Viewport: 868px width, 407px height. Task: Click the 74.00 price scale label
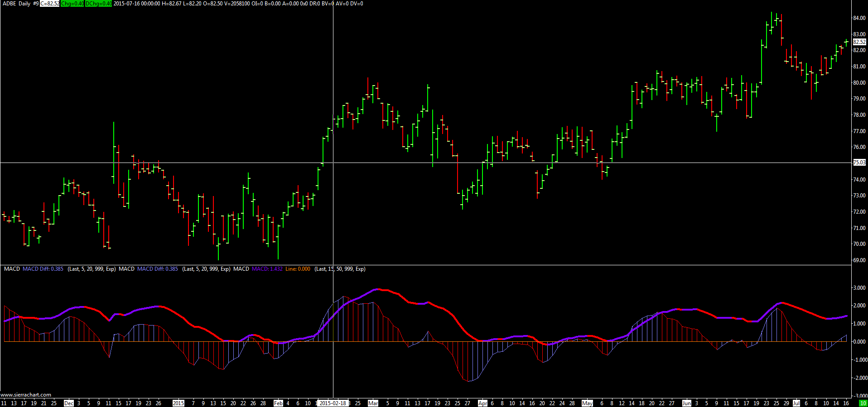coord(859,180)
